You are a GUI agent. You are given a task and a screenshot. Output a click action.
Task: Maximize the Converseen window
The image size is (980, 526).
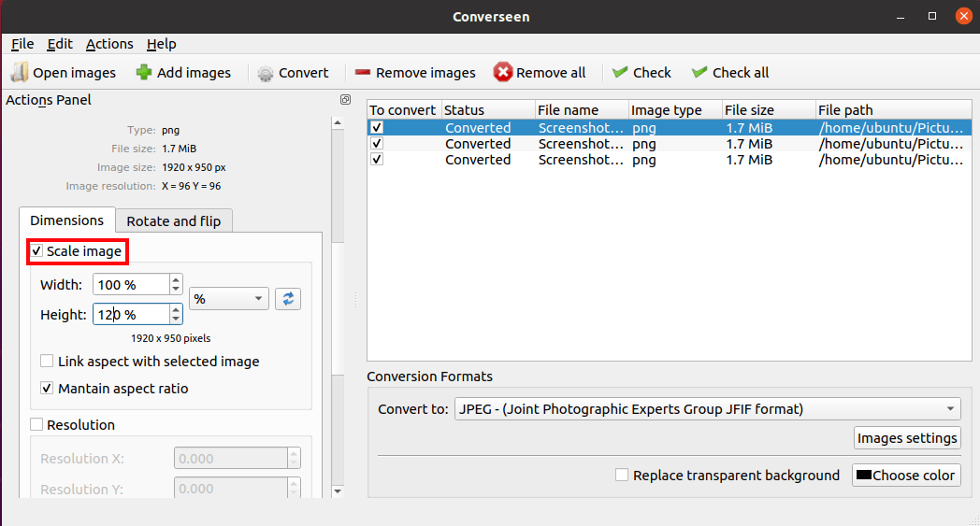coord(932,16)
